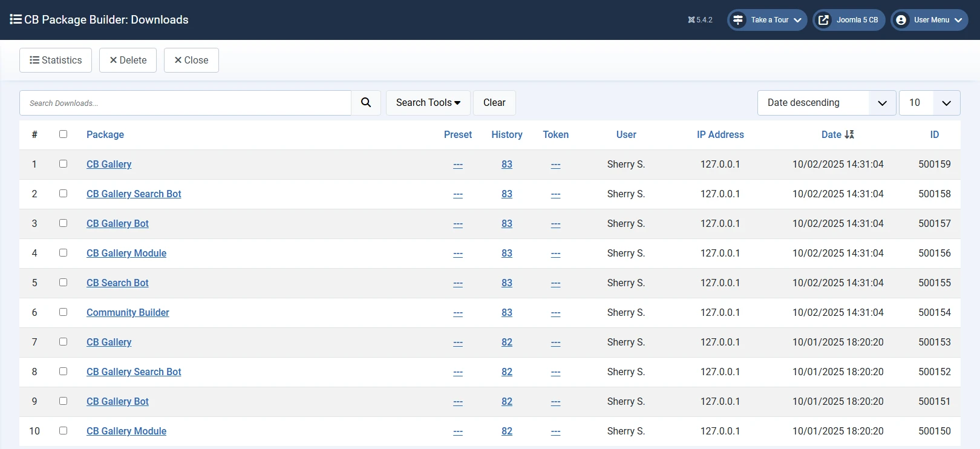Click date 10/01/2025 18:20:20 in row 7
This screenshot has height=449, width=980.
(x=838, y=342)
